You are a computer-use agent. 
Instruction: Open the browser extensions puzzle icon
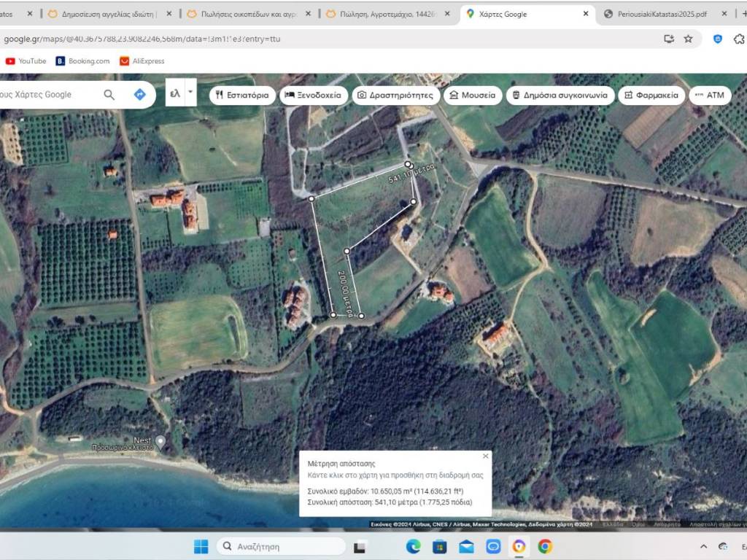tap(740, 39)
